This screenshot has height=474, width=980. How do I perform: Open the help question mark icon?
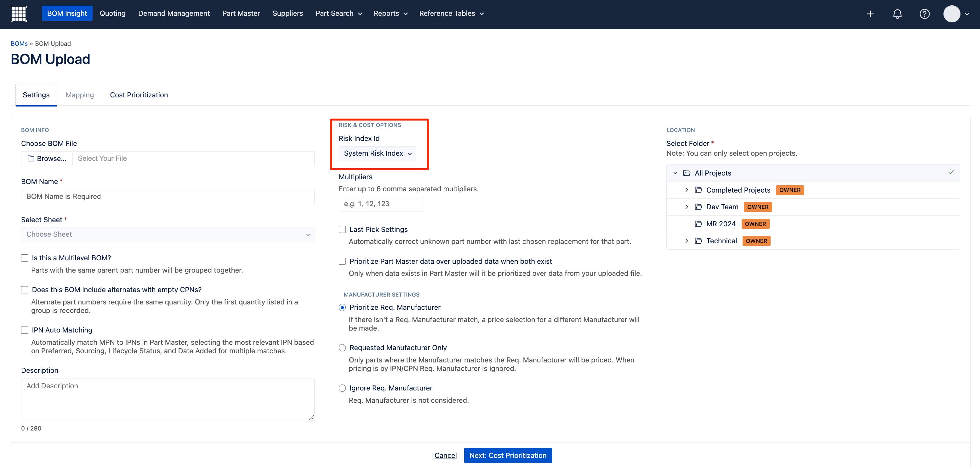pyautogui.click(x=925, y=14)
